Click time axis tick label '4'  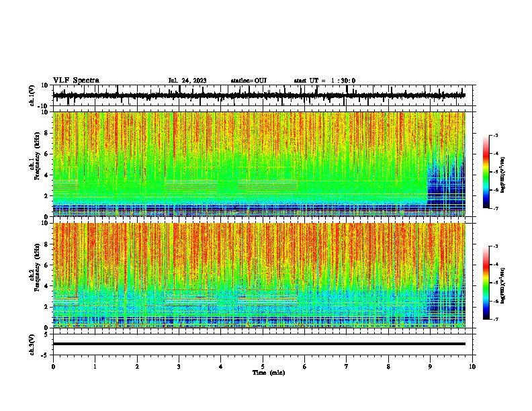(x=221, y=367)
